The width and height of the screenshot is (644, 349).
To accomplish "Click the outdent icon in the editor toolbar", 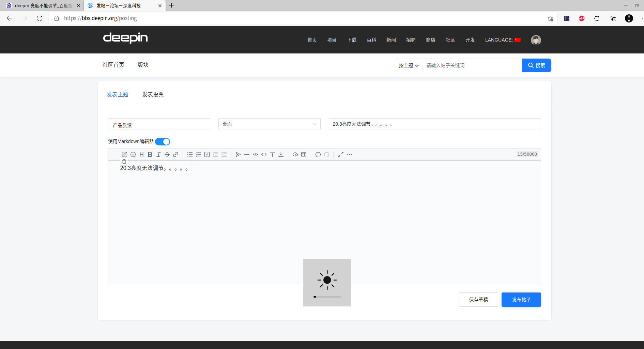I will [x=215, y=155].
